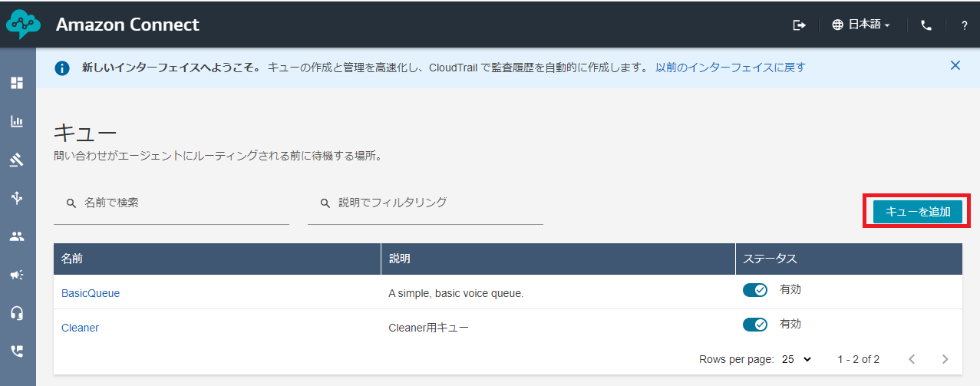Image resolution: width=980 pixels, height=386 pixels.
Task: Open the metrics bar chart sidebar icon
Action: pos(17,121)
